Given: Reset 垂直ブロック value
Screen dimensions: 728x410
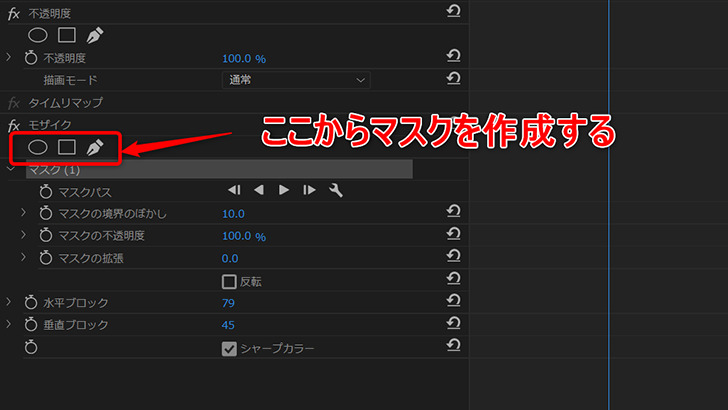Looking at the screenshot, I should tap(453, 323).
